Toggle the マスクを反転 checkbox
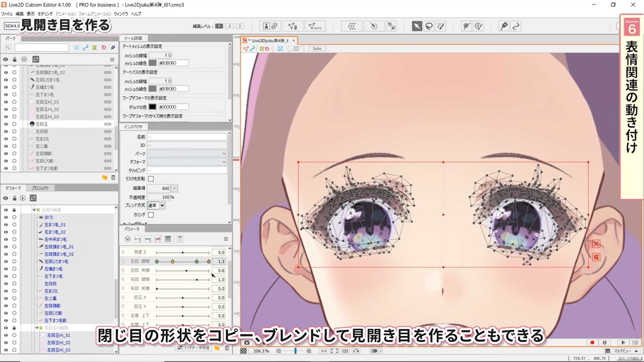The height and width of the screenshot is (362, 644). click(151, 179)
